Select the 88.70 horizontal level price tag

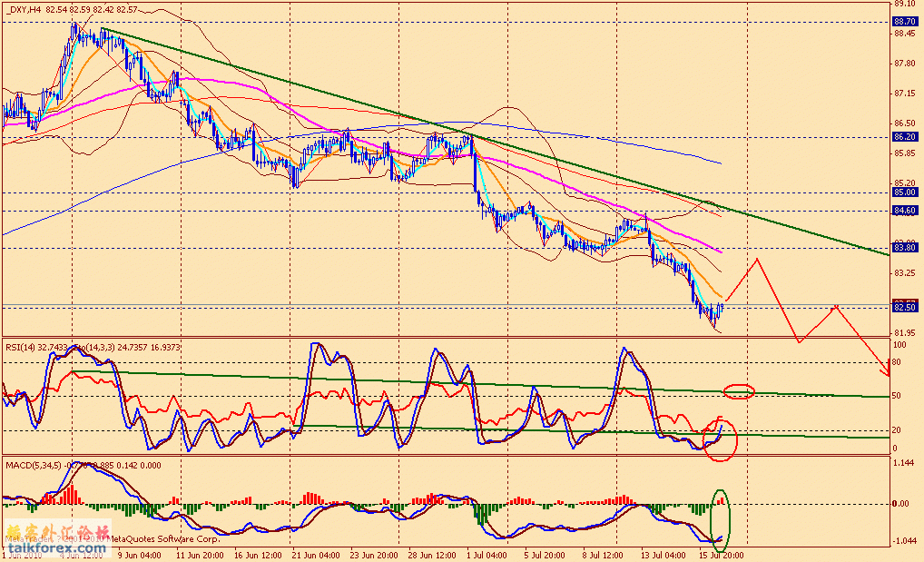[903, 21]
